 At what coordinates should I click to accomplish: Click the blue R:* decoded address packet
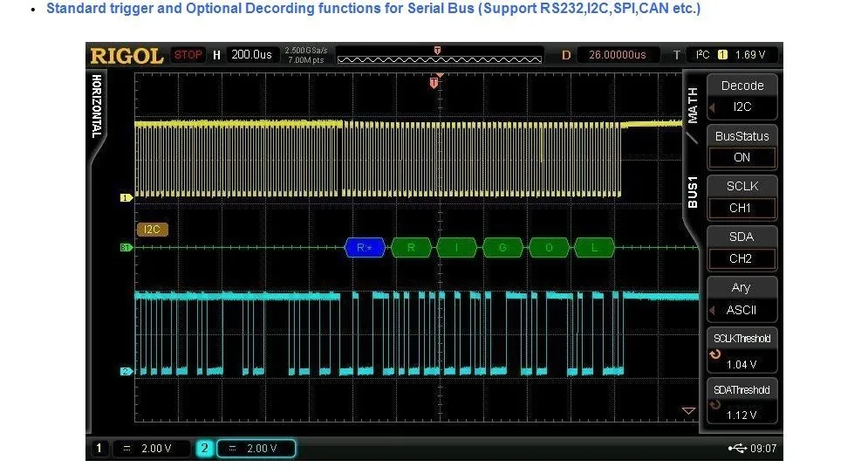pyautogui.click(x=365, y=248)
